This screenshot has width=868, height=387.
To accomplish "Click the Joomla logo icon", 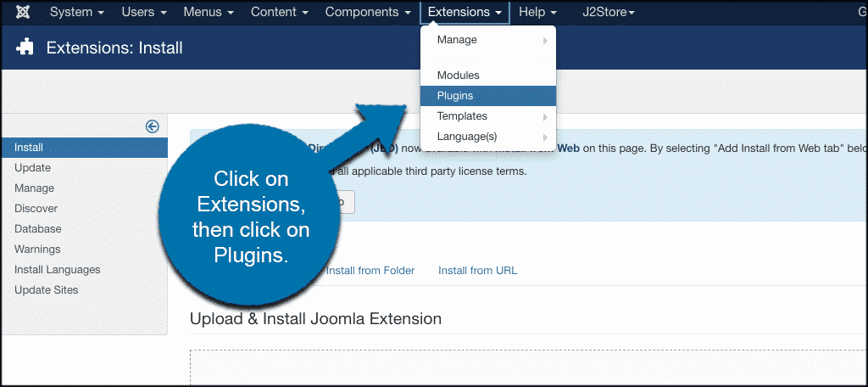I will point(23,12).
